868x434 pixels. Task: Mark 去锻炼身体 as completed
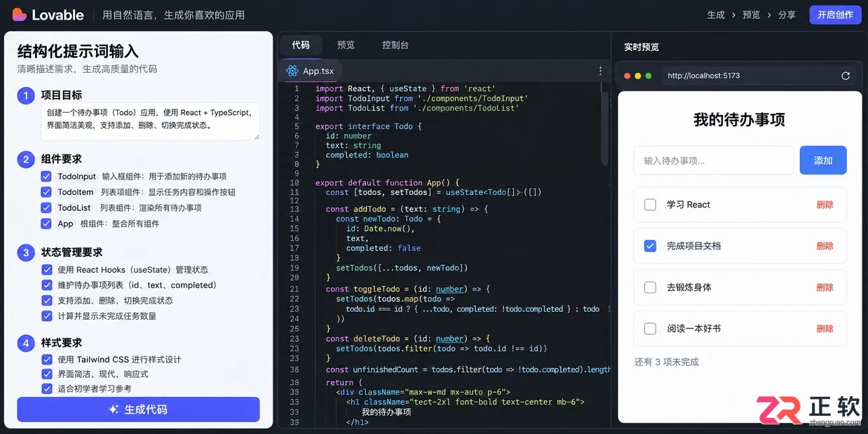[650, 287]
